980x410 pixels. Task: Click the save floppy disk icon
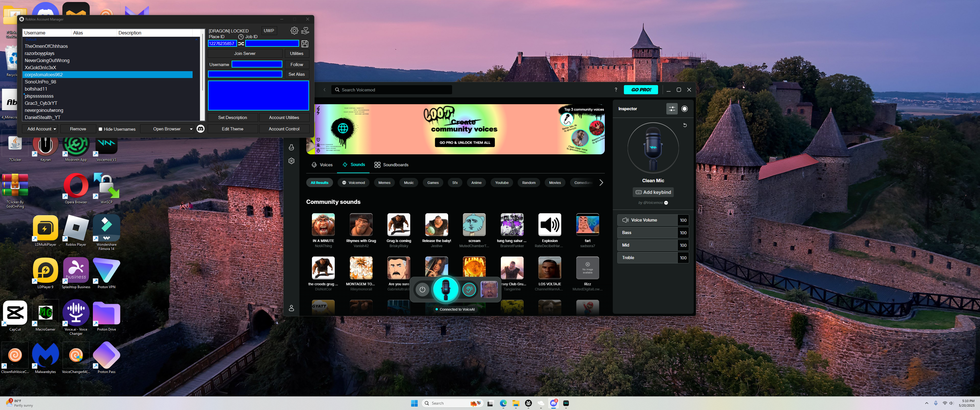click(305, 44)
